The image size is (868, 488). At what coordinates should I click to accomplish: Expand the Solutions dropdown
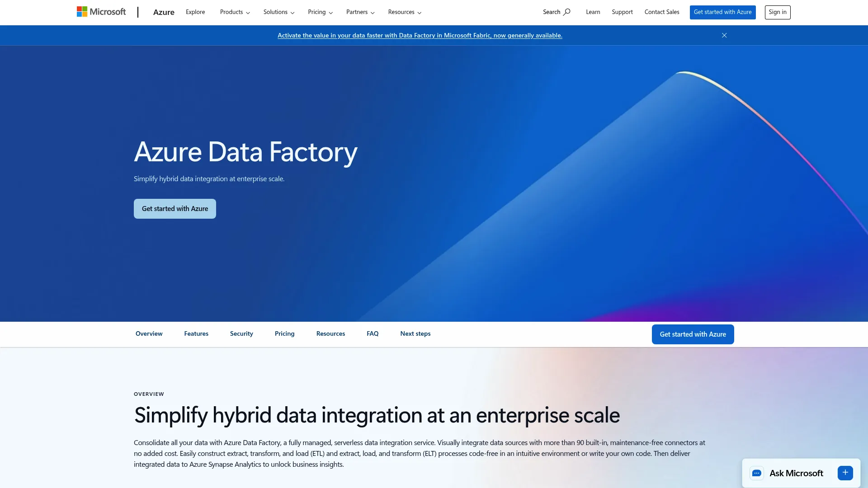279,12
